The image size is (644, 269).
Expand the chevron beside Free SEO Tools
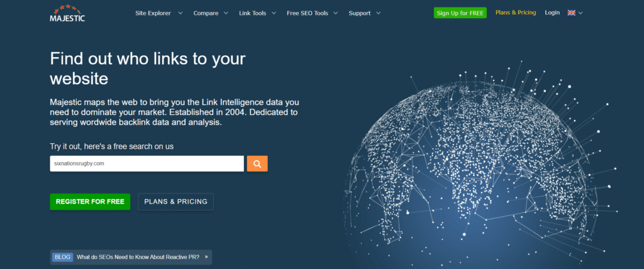click(336, 13)
